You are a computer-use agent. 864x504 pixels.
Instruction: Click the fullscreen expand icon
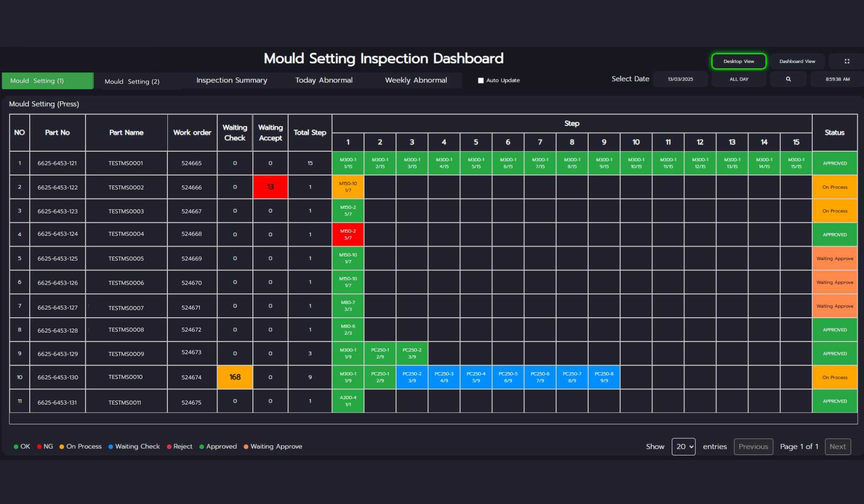click(x=846, y=61)
